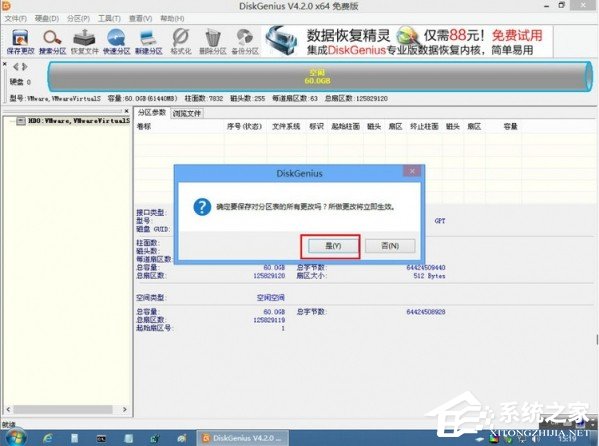The image size is (599, 446).
Task: Click the 免费试用 text in banner
Action: coord(517,36)
